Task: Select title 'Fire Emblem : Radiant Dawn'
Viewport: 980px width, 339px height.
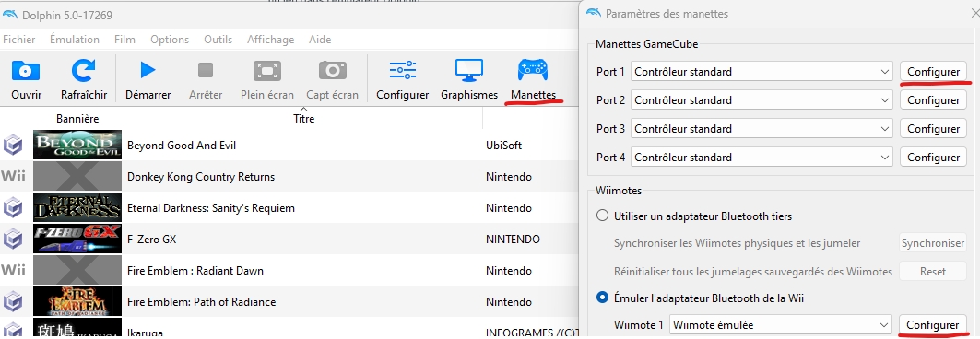Action: click(195, 270)
